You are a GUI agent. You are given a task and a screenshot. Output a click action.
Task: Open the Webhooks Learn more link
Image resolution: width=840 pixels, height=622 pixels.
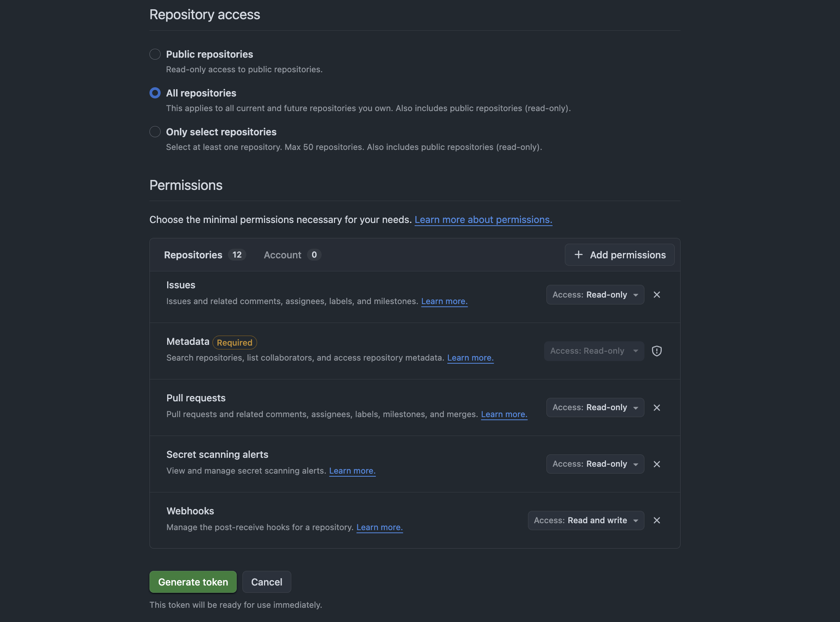tap(379, 527)
